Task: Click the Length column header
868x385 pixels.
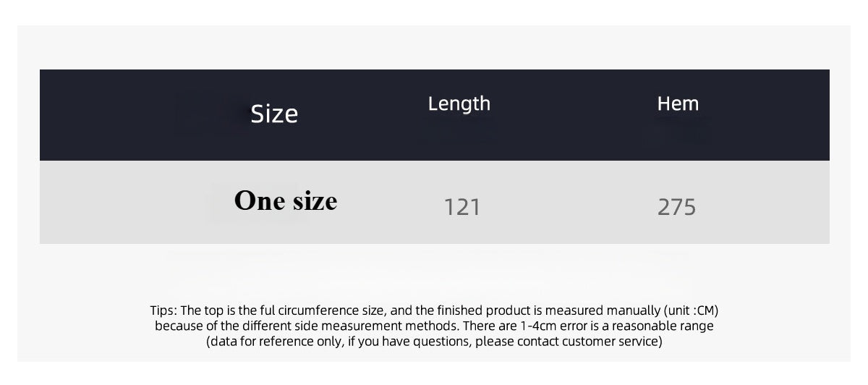Action: (459, 103)
